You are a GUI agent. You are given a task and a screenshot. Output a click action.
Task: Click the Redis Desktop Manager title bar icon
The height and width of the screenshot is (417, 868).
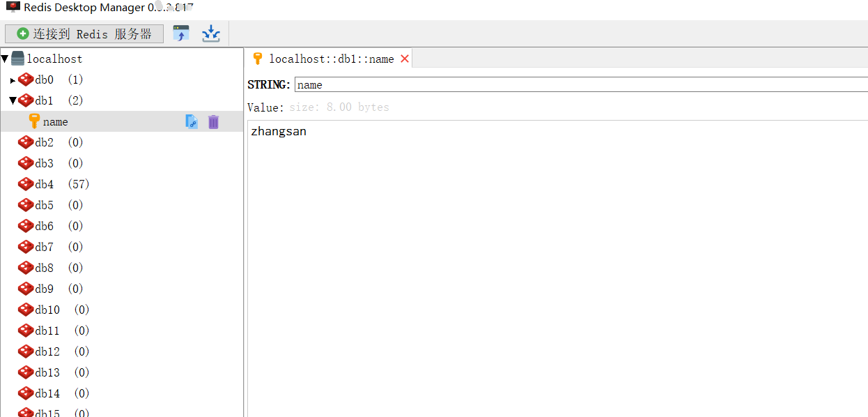tap(13, 7)
